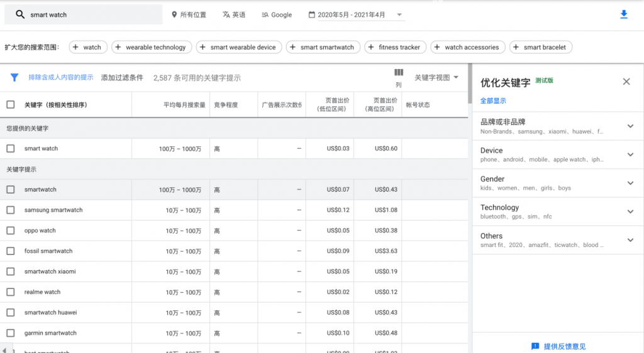Image resolution: width=644 pixels, height=353 pixels.
Task: Expand the Gender refine section
Action: tap(630, 183)
